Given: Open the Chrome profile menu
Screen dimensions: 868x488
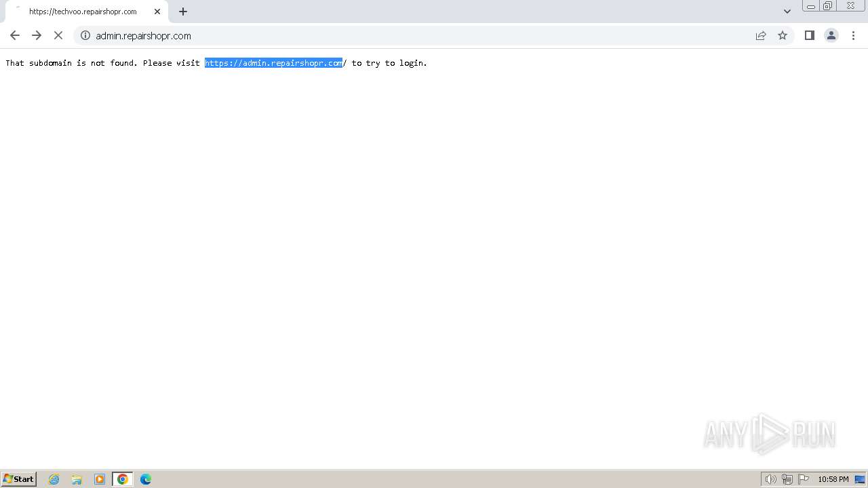Looking at the screenshot, I should click(x=831, y=35).
